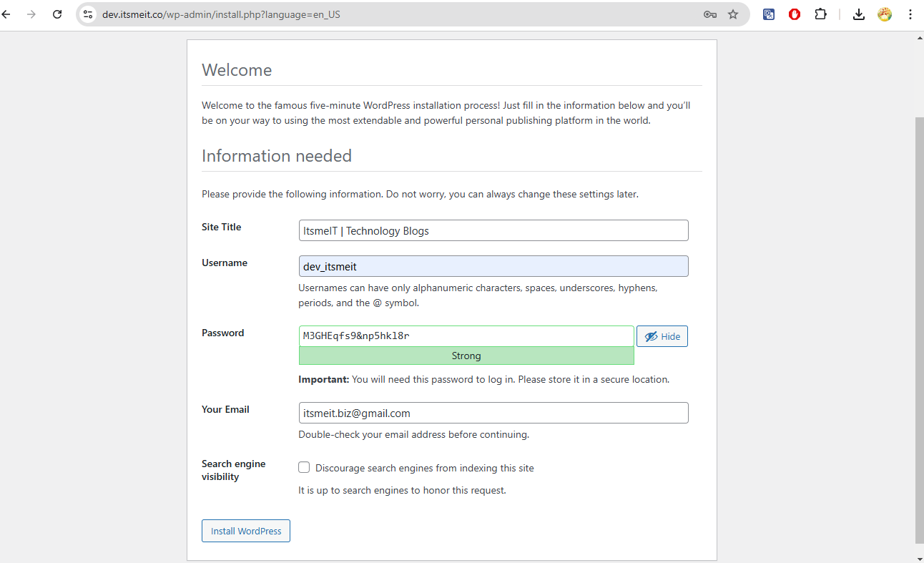The height and width of the screenshot is (563, 924).
Task: Click the browser profile avatar
Action: point(884,14)
